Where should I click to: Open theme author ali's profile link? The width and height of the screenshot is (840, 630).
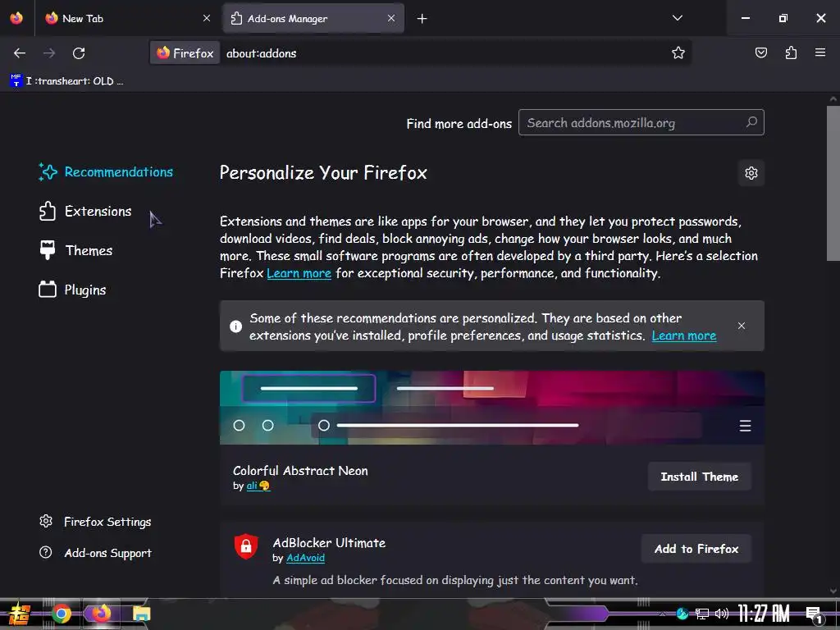click(258, 486)
